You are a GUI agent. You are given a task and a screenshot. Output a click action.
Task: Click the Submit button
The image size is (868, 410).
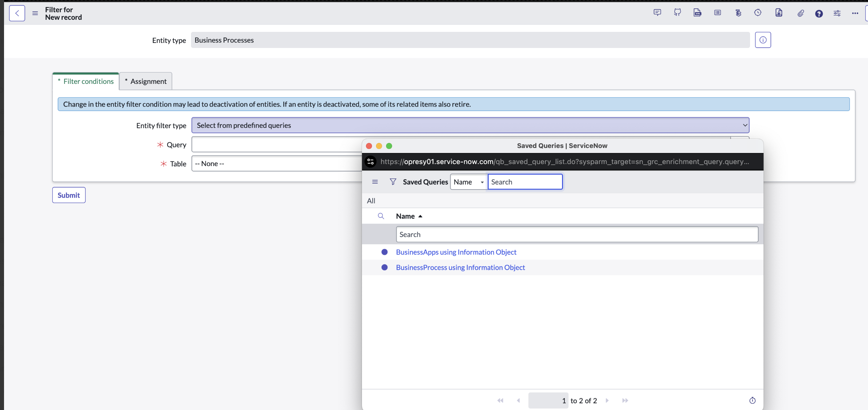pyautogui.click(x=69, y=195)
